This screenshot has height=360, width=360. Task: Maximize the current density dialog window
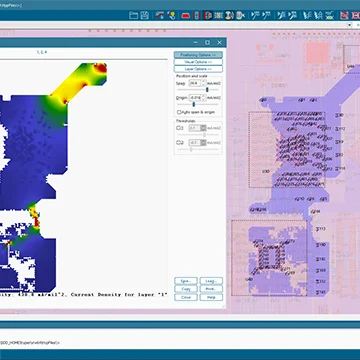click(207, 42)
